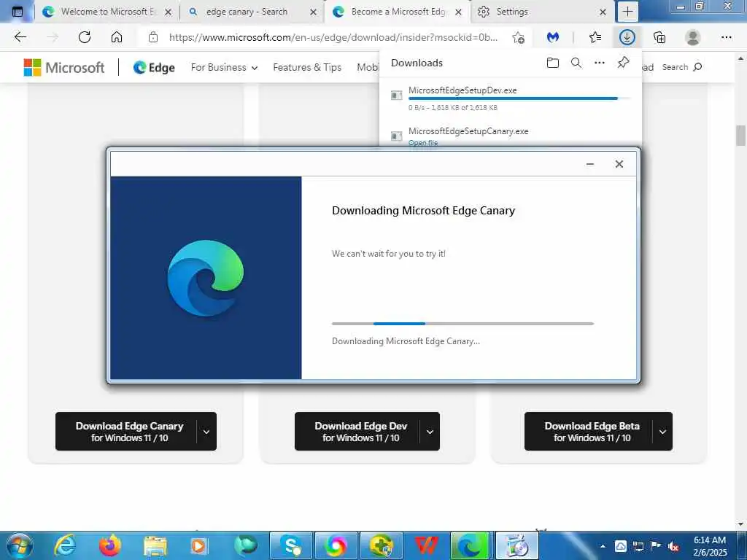The image size is (747, 560).
Task: Open the Windows Start menu
Action: tap(19, 545)
